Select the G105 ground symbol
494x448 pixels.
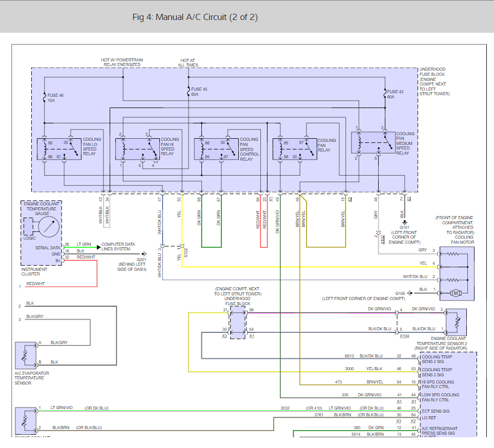410,293
